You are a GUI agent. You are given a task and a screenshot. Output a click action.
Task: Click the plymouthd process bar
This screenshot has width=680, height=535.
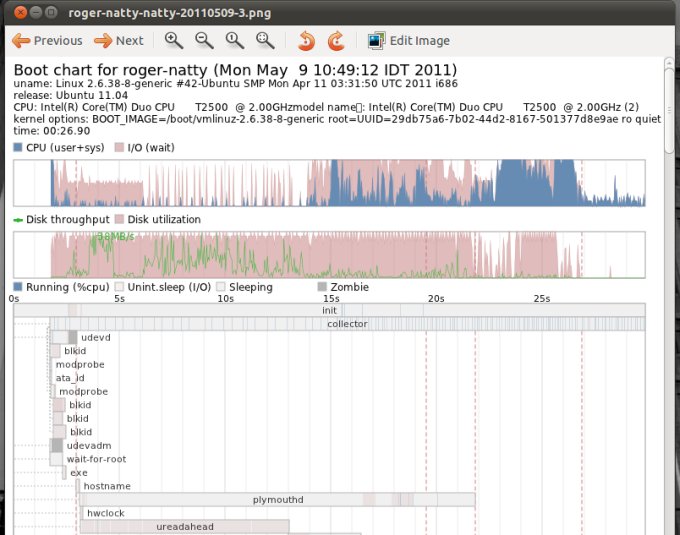tap(278, 499)
